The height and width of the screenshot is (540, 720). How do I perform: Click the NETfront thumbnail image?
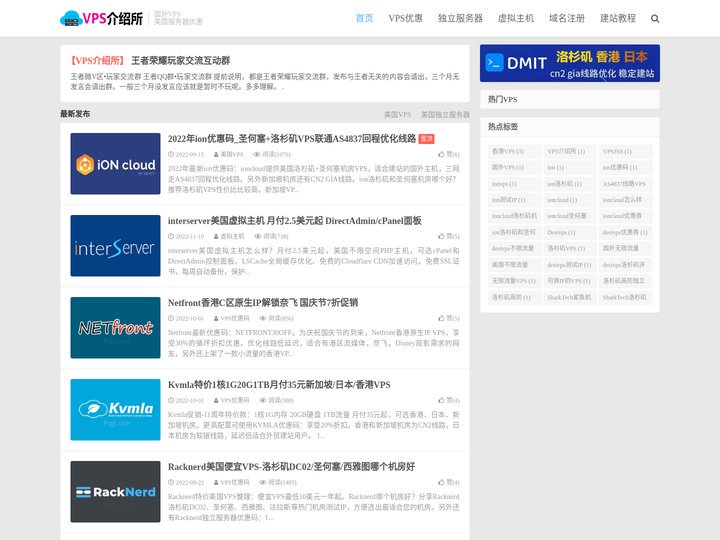point(115,327)
